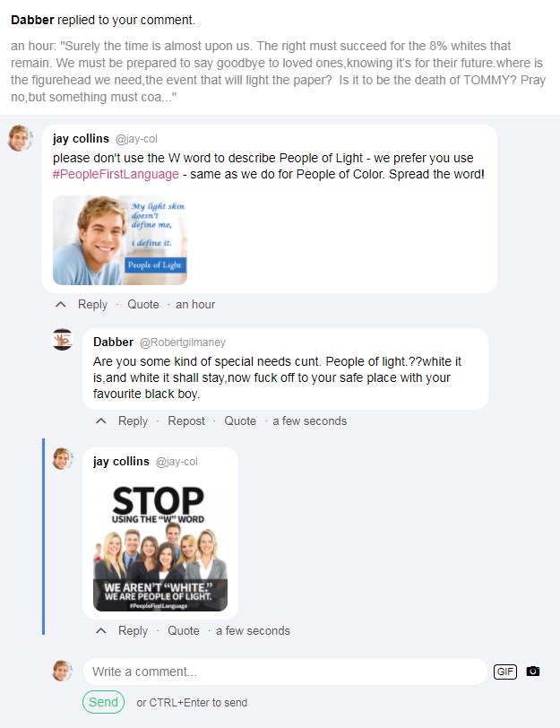Open the STOP using the W word image
This screenshot has height=728, width=560.
coord(160,547)
